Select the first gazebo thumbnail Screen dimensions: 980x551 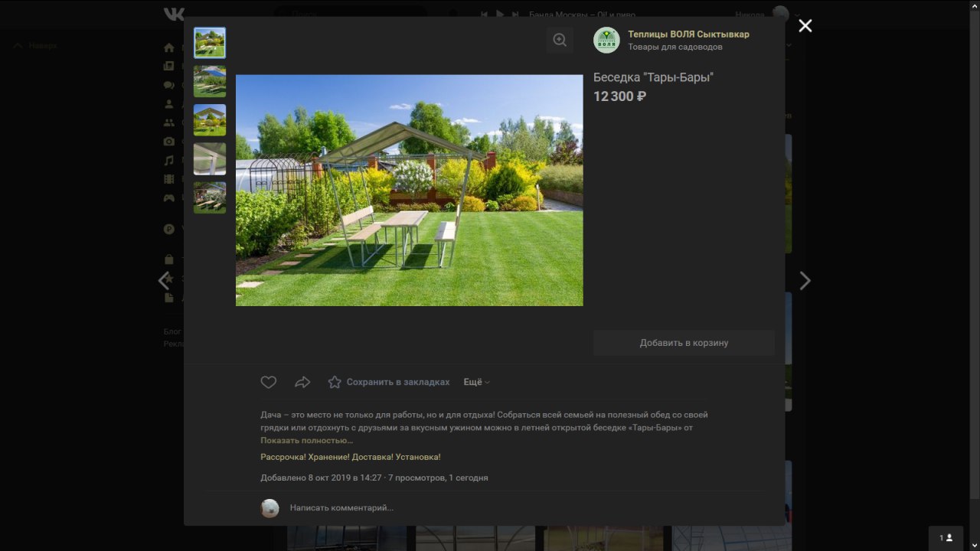210,43
